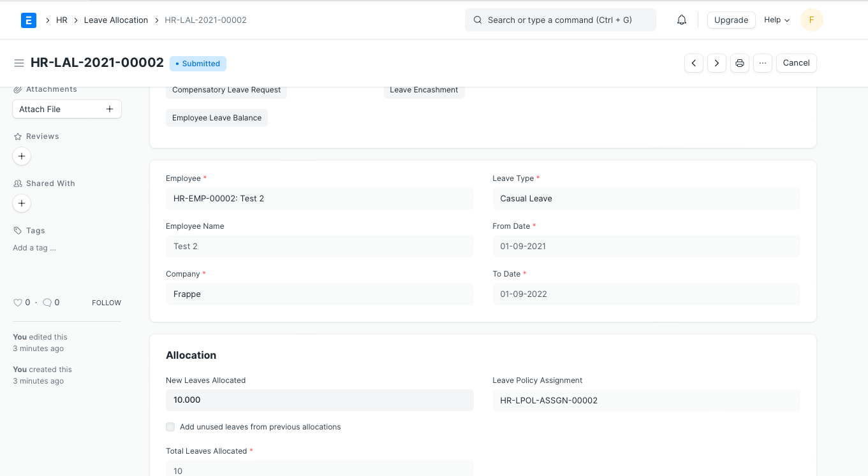Viewport: 868px width, 476px height.
Task: Add a review using the plus icon
Action: pos(22,156)
